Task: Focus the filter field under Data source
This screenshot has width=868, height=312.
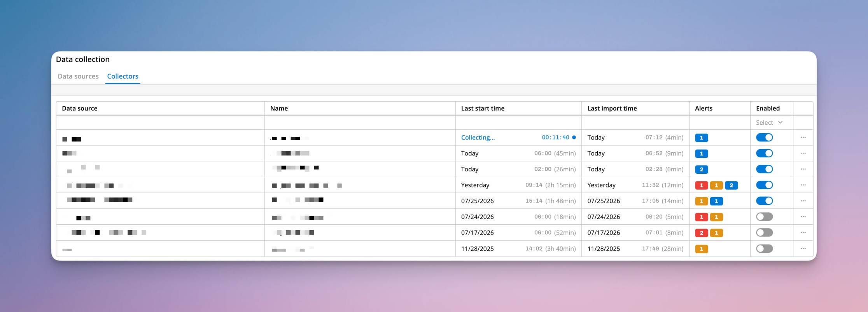Action: point(160,123)
